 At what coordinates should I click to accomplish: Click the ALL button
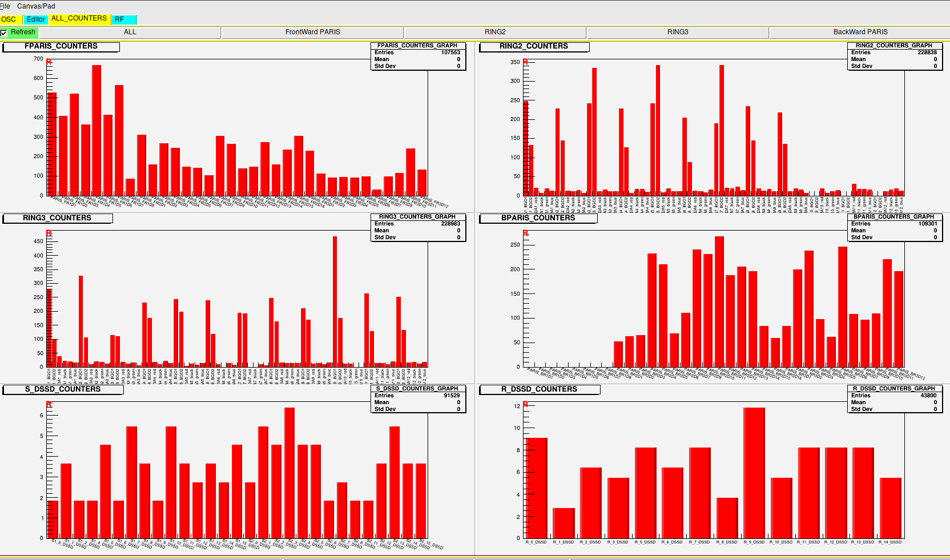click(x=130, y=33)
